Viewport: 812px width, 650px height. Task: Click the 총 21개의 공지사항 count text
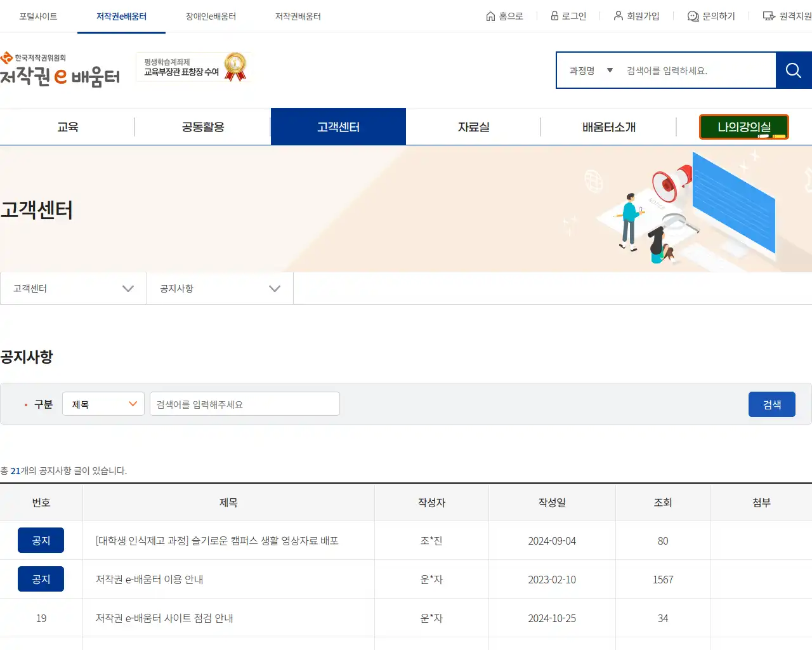pyautogui.click(x=63, y=470)
